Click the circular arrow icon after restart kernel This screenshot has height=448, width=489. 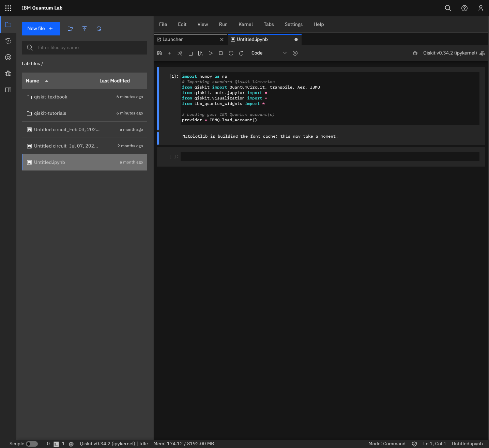pos(241,53)
